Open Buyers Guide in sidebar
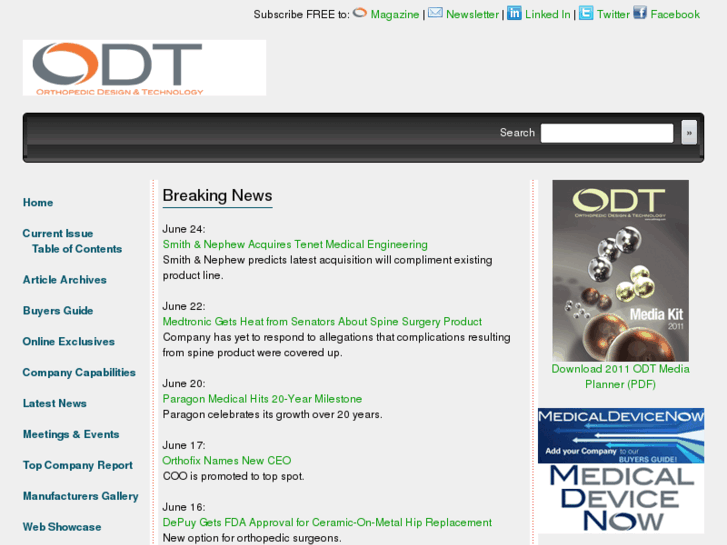Image resolution: width=727 pixels, height=545 pixels. [58, 311]
